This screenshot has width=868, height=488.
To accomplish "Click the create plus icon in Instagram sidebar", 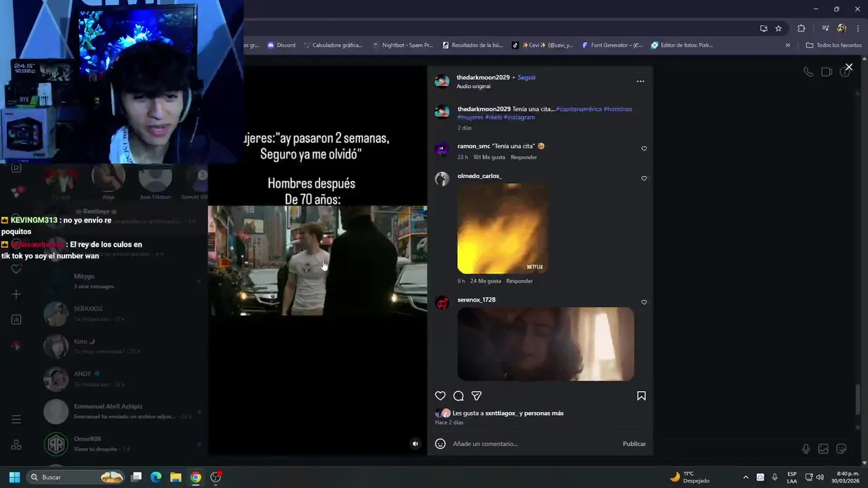I will (16, 294).
